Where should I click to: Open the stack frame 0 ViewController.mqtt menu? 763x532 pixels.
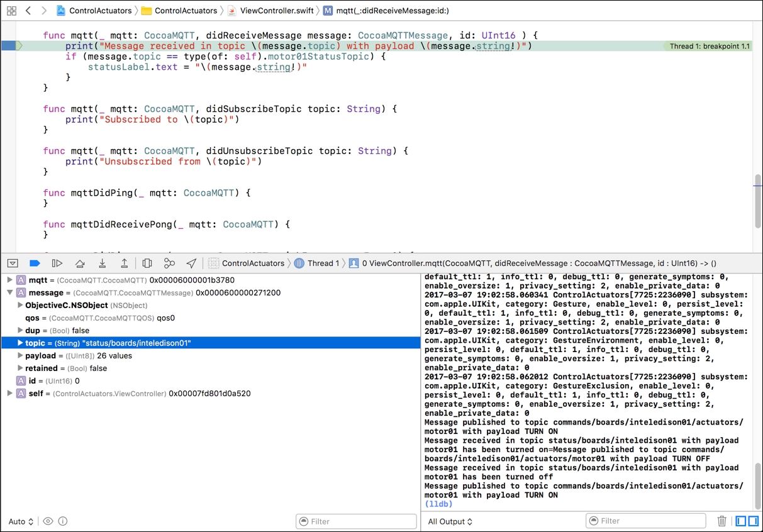tap(532, 263)
